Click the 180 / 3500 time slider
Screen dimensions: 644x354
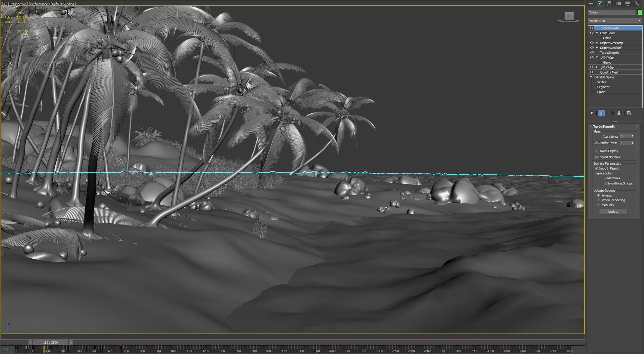(51, 343)
